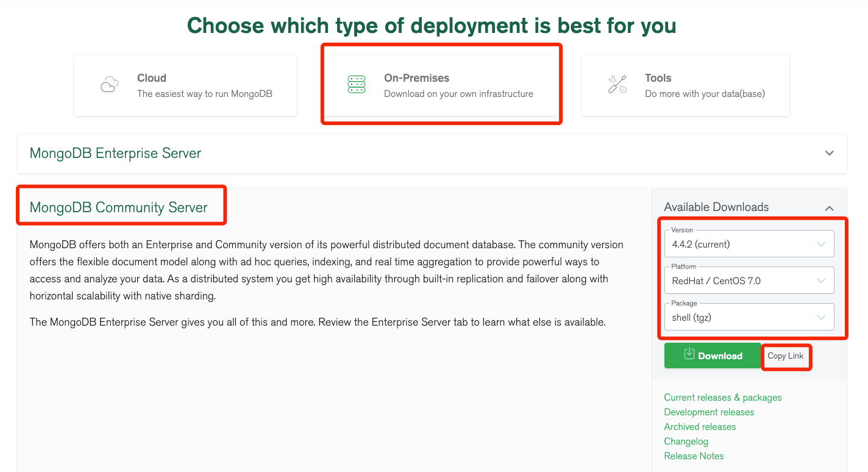Click the green Download button

tap(713, 356)
